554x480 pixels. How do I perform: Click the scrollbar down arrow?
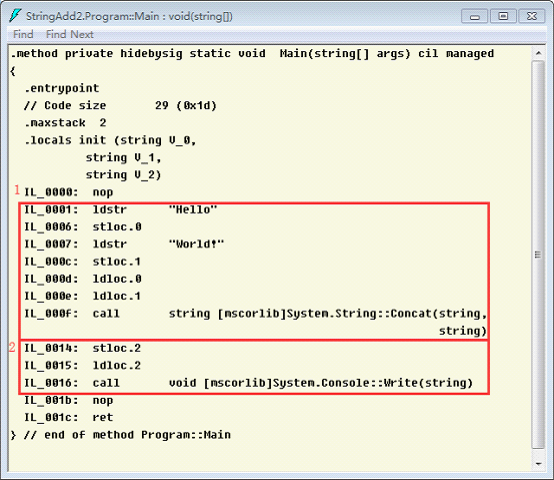point(538,463)
